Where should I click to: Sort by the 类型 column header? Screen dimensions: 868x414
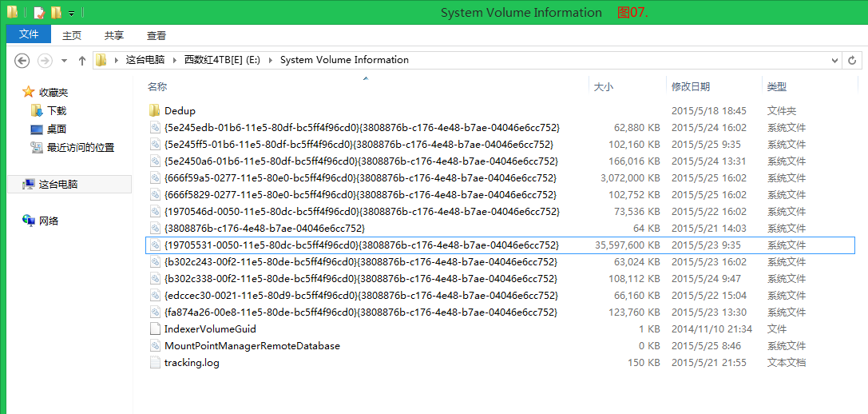[x=777, y=87]
